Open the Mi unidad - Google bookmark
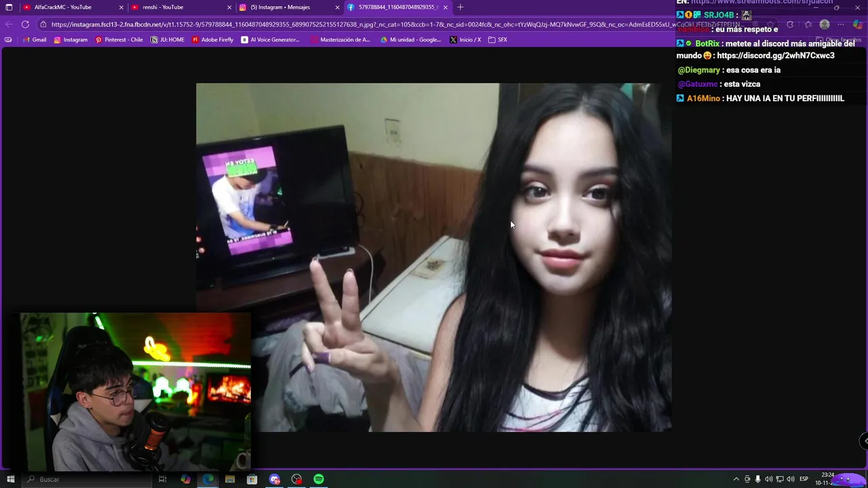The image size is (868, 488). (x=410, y=40)
